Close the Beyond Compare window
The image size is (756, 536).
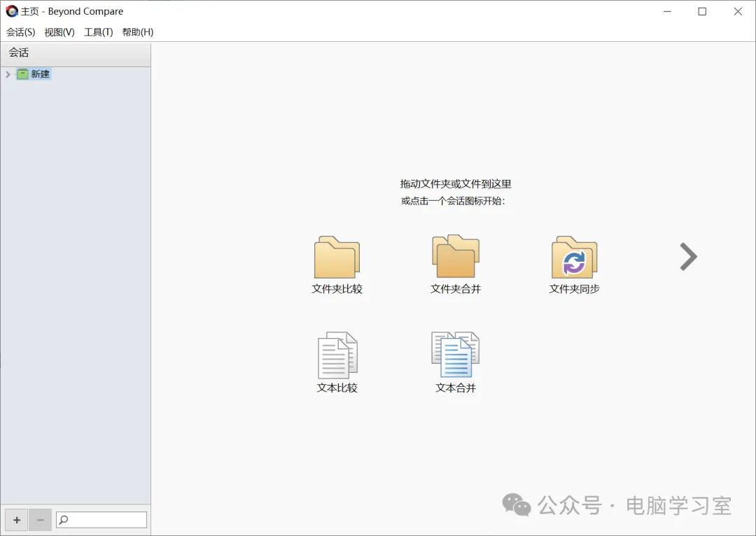(738, 12)
